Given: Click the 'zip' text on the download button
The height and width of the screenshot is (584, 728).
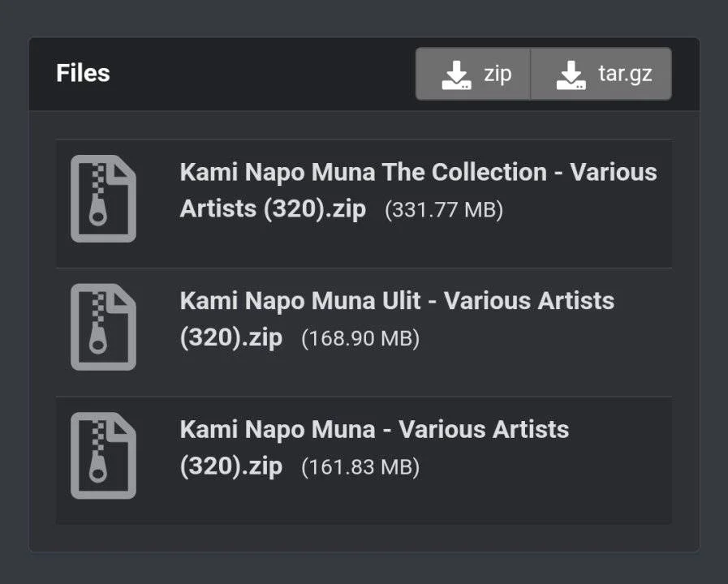Looking at the screenshot, I should click(x=498, y=75).
